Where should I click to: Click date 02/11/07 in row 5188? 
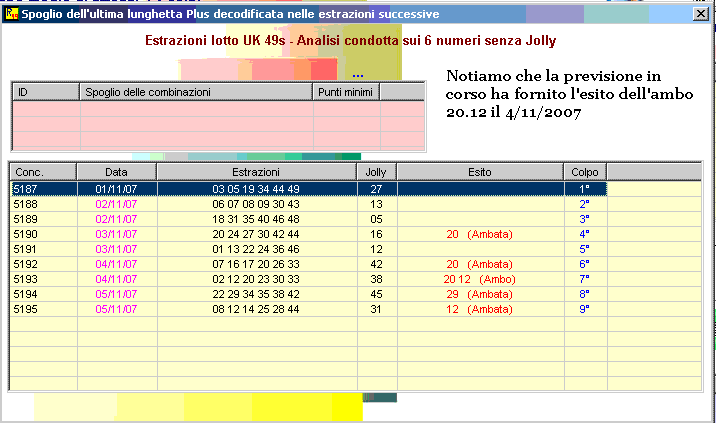(x=116, y=204)
